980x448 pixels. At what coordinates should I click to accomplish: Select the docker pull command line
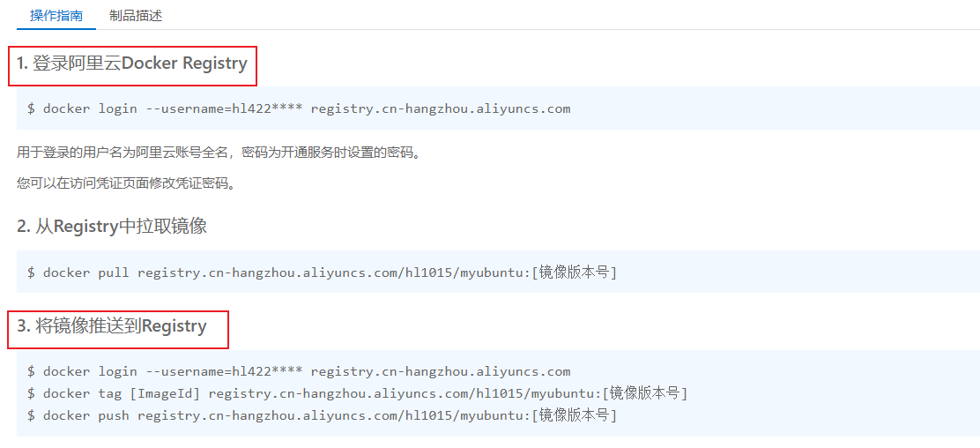click(322, 273)
